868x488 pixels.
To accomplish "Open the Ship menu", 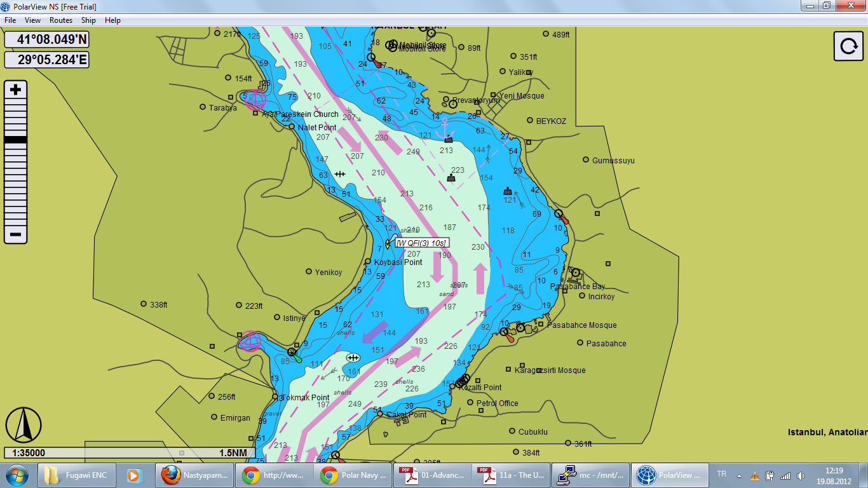I will tap(88, 20).
